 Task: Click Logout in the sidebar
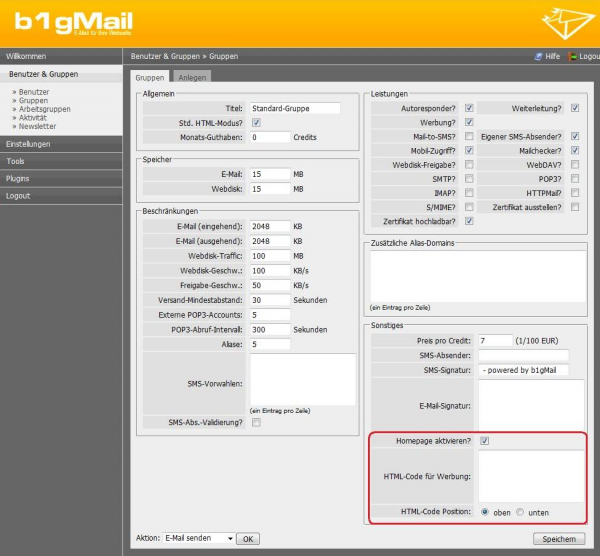coord(61,196)
